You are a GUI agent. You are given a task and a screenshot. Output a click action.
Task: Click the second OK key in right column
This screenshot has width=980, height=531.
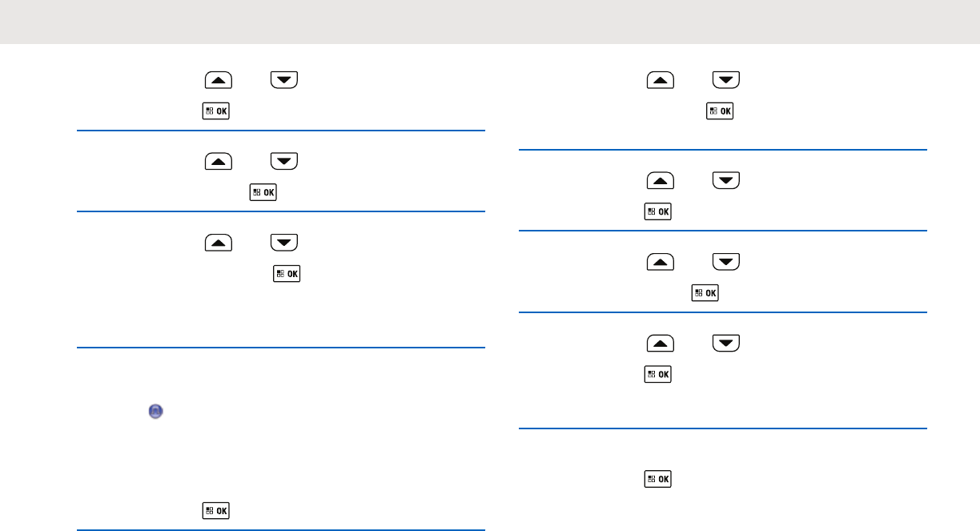(x=658, y=212)
